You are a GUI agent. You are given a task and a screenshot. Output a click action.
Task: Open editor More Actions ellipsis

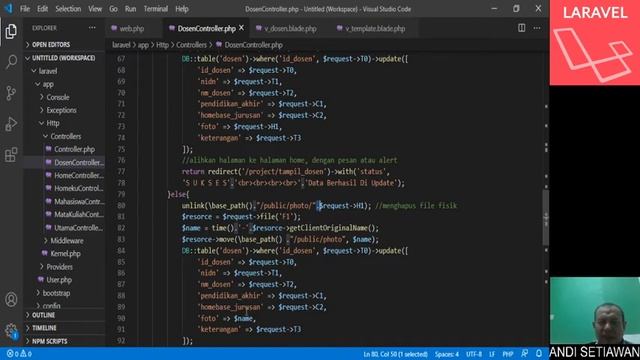(x=537, y=28)
